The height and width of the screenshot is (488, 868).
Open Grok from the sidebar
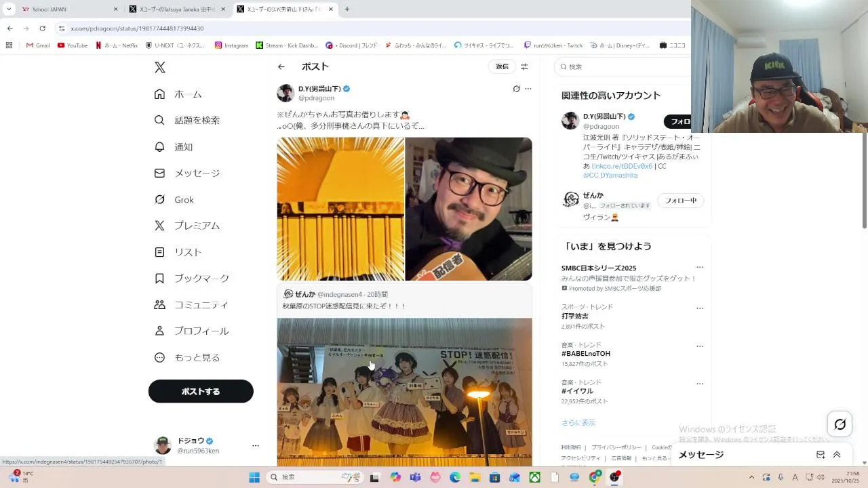click(x=174, y=199)
